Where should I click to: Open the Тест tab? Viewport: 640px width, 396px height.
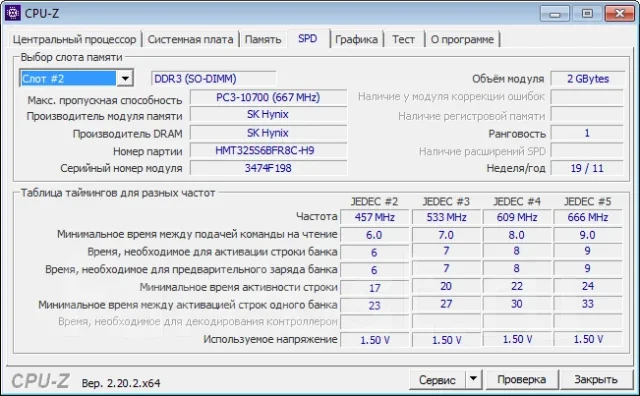(x=403, y=40)
